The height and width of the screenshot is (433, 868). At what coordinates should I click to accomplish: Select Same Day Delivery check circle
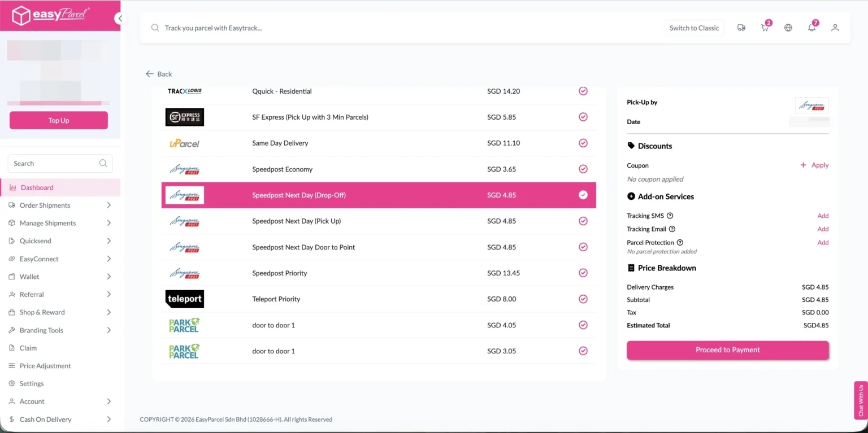(x=583, y=143)
